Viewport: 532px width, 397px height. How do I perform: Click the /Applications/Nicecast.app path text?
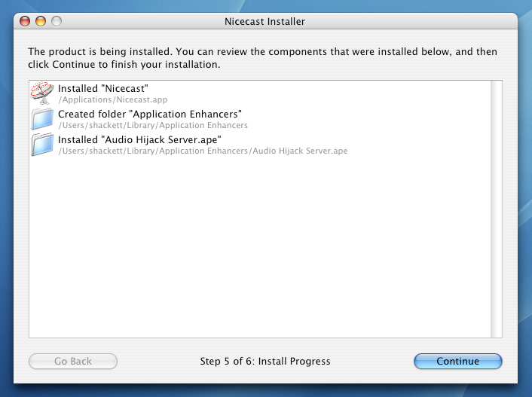pos(112,99)
